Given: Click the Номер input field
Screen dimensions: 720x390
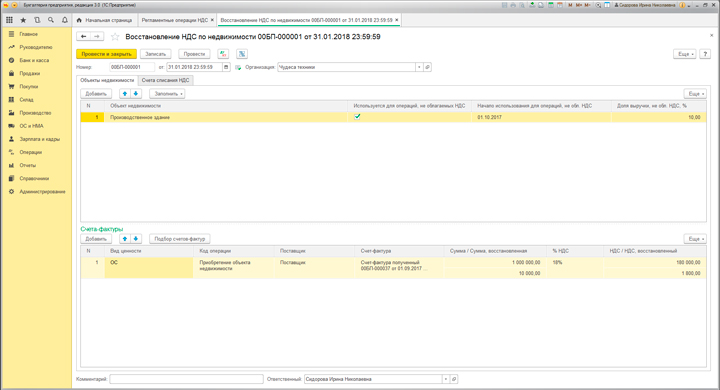Looking at the screenshot, I should tap(132, 67).
